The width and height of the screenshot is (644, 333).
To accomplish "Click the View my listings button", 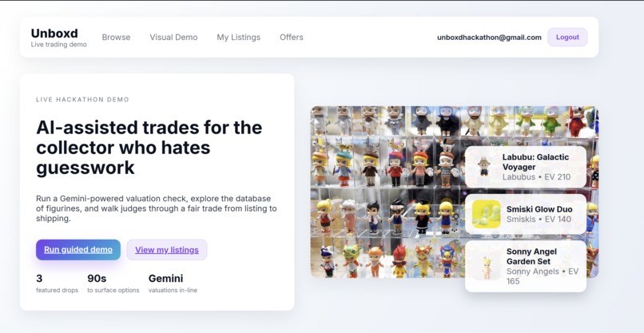I will click(167, 250).
